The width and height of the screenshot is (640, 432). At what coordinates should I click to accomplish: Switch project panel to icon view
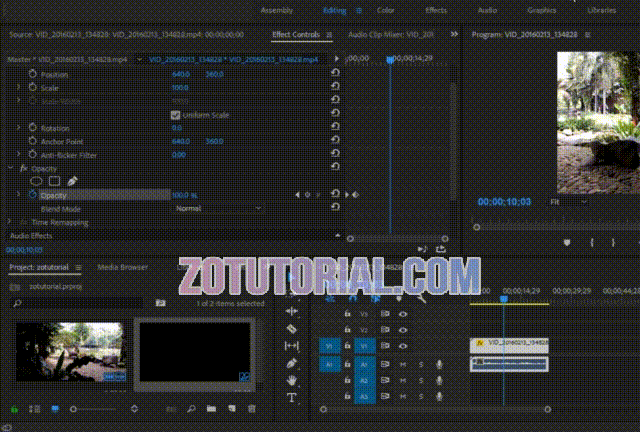(55, 409)
